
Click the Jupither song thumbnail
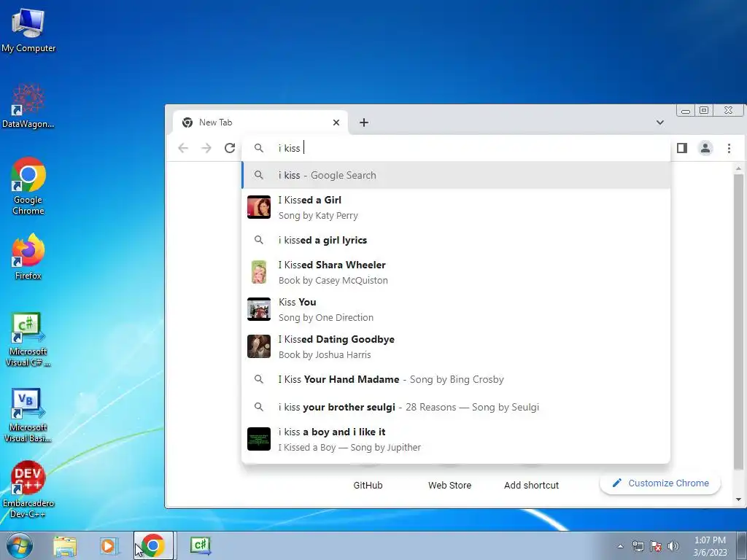(x=259, y=439)
